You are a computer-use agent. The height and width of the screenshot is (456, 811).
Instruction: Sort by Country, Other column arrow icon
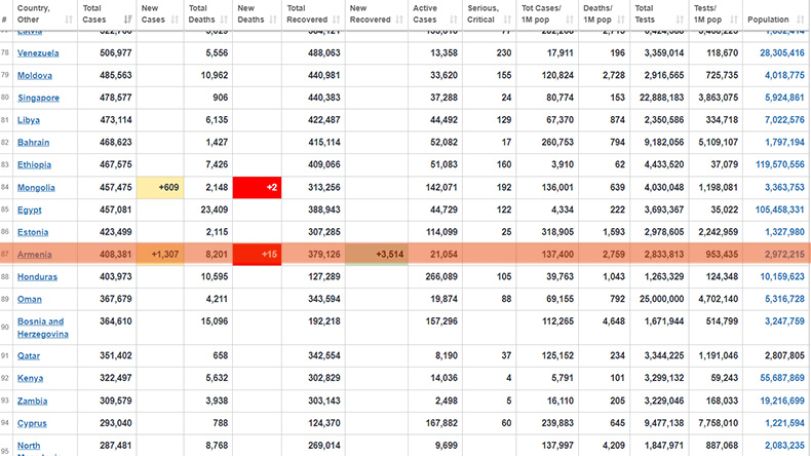(x=69, y=20)
